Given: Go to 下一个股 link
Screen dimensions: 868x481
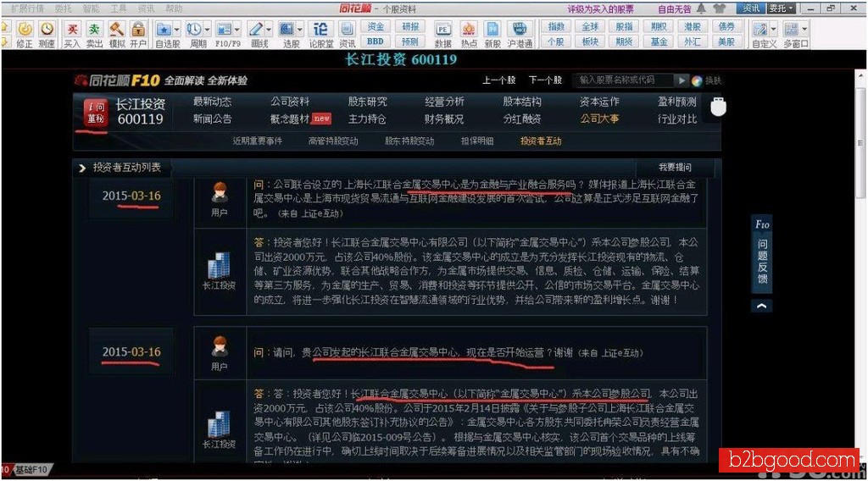Looking at the screenshot, I should pyautogui.click(x=545, y=80).
